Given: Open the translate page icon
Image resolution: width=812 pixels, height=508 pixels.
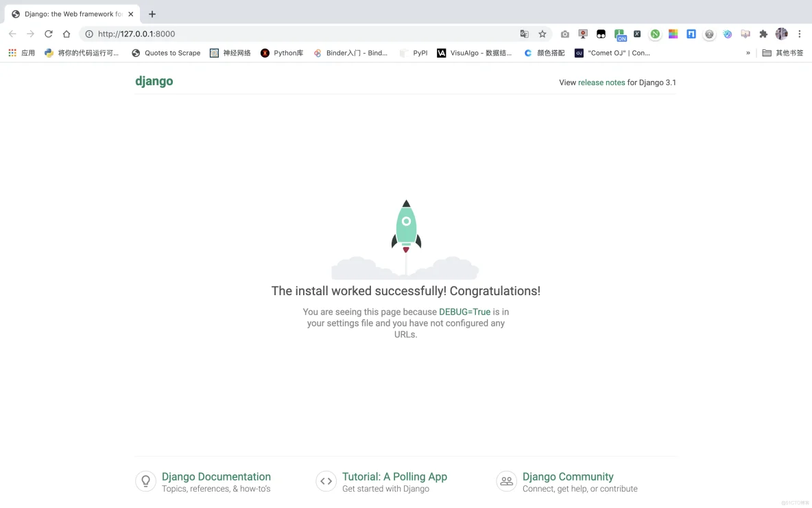Looking at the screenshot, I should tap(524, 34).
